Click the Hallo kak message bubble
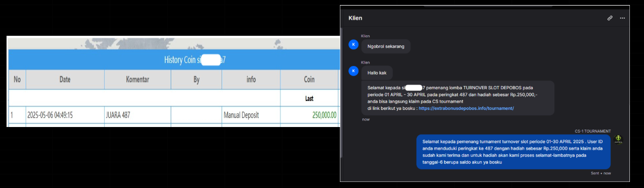The width and height of the screenshot is (644, 188). (377, 73)
